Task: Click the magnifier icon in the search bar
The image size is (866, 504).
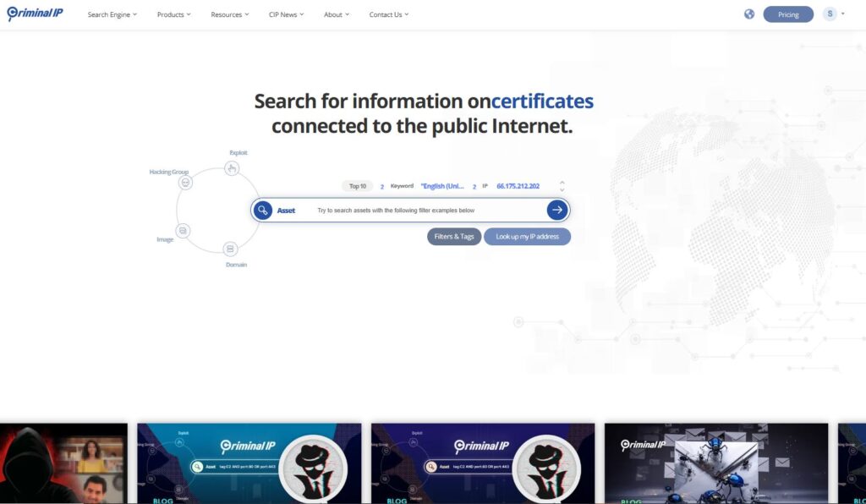Action: click(x=262, y=209)
